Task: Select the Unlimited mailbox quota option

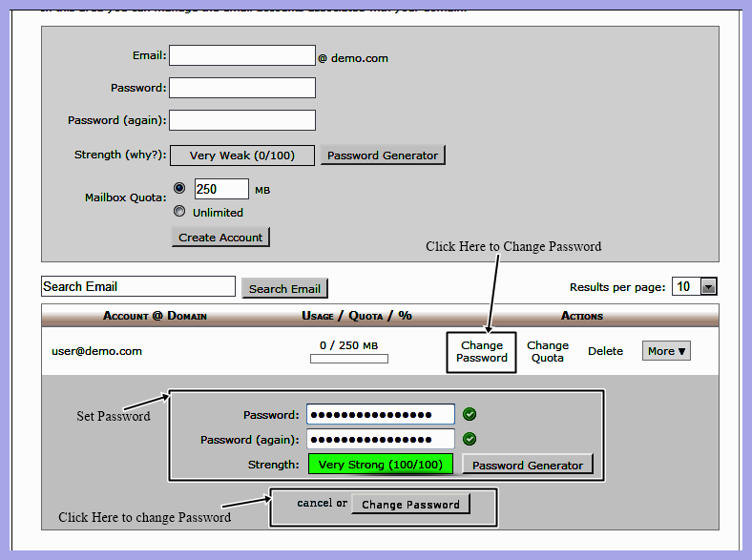Action: click(179, 212)
